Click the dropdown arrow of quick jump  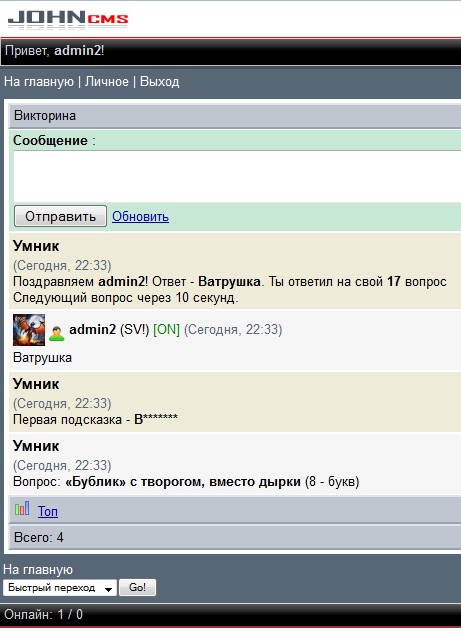pos(108,589)
